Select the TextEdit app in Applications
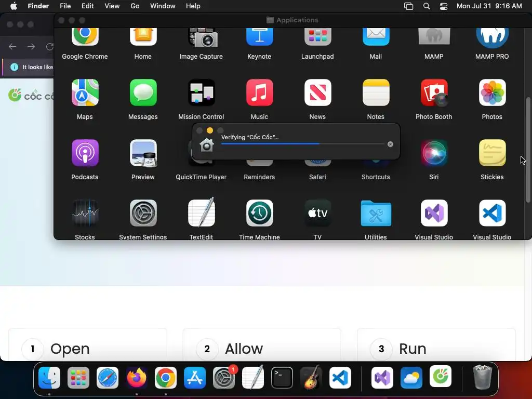 tap(202, 212)
